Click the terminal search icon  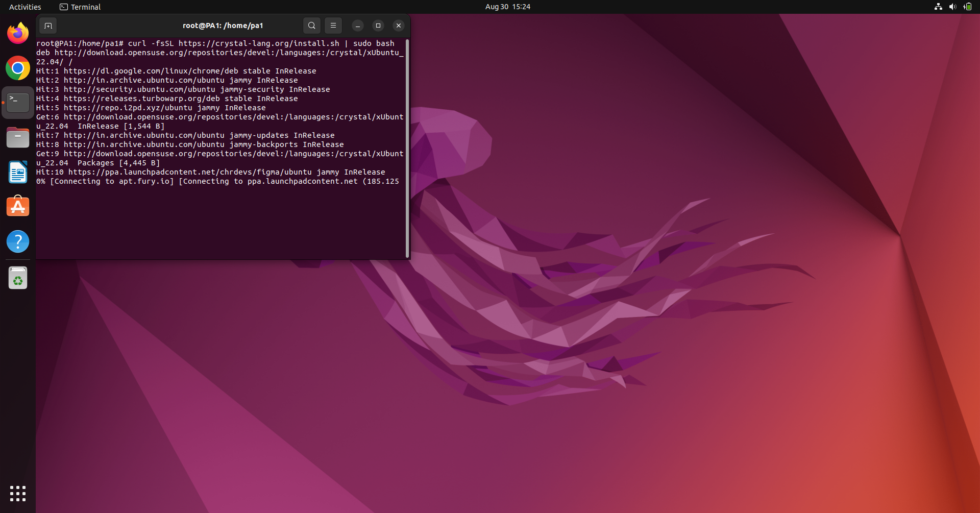click(x=311, y=26)
